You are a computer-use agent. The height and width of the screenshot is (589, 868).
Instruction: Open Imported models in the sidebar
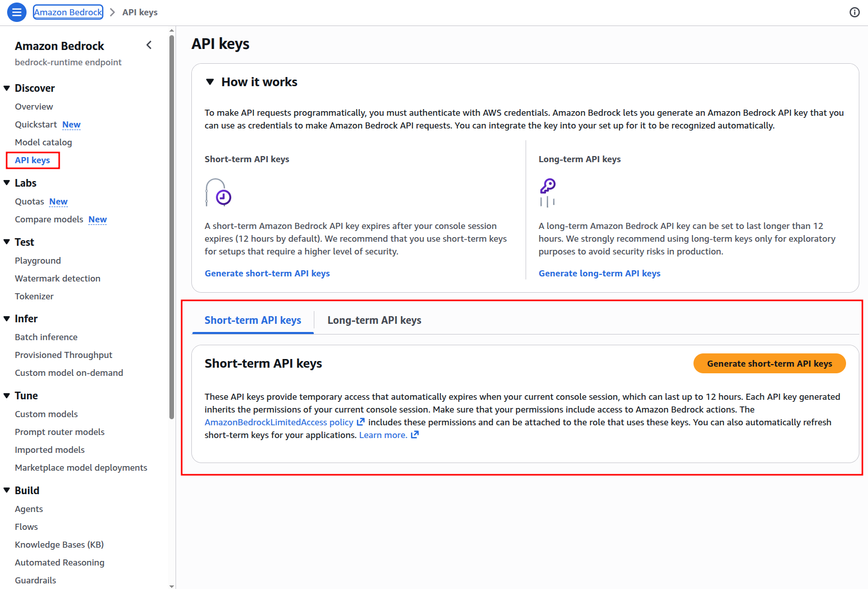point(49,450)
